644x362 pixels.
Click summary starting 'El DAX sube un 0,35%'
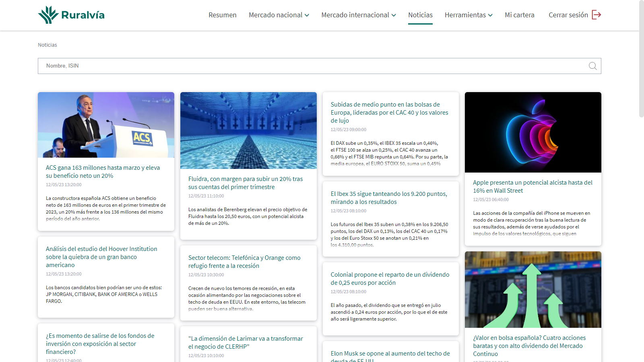point(389,153)
